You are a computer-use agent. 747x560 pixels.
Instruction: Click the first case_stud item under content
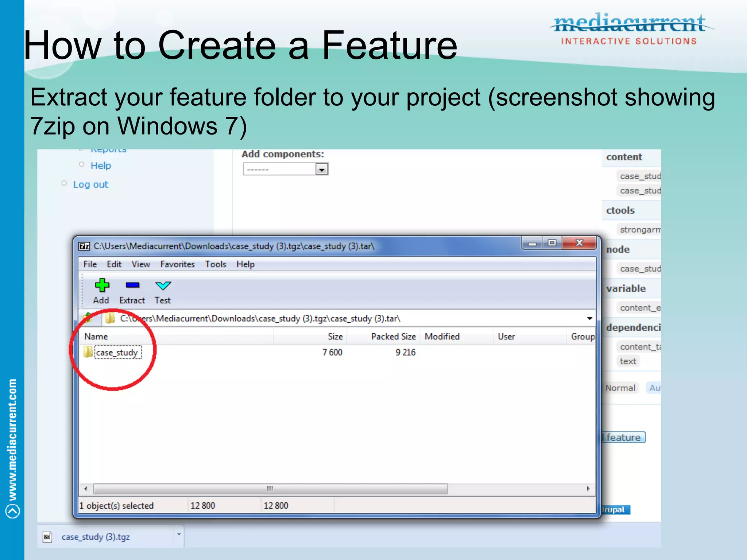pos(640,176)
